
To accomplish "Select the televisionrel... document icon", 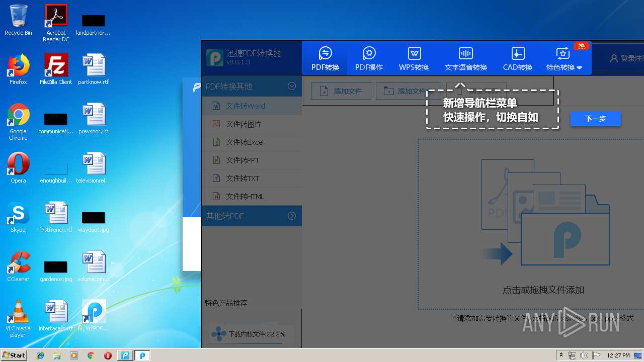I will click(x=94, y=168).
